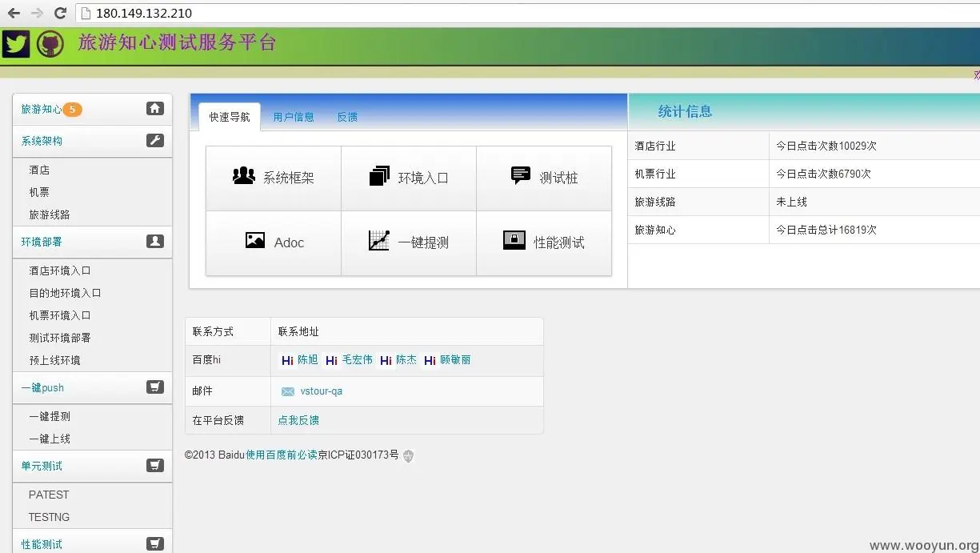The width and height of the screenshot is (980, 553).
Task: Click the 点我反馈 feedback link
Action: point(298,419)
